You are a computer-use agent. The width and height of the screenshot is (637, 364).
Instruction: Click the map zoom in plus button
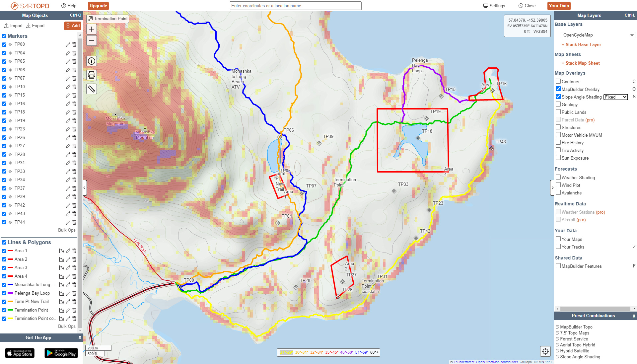click(92, 29)
